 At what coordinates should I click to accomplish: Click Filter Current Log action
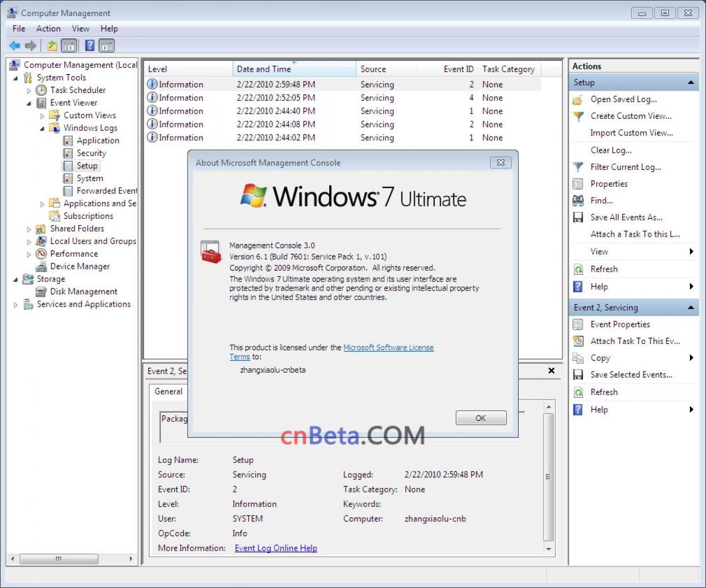626,167
